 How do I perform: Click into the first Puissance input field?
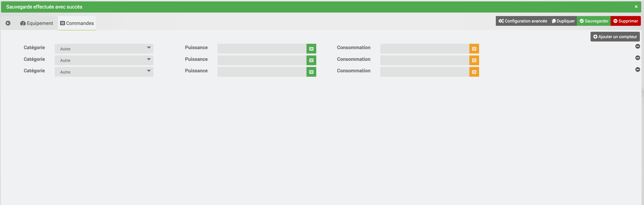click(262, 49)
